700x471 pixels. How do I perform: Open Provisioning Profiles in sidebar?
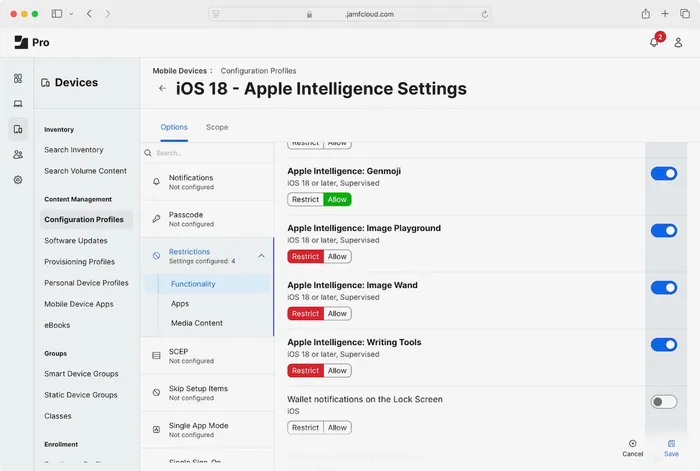pyautogui.click(x=79, y=262)
